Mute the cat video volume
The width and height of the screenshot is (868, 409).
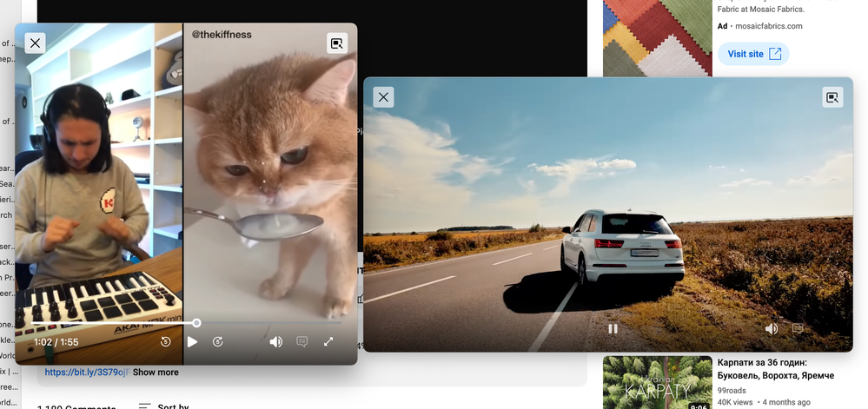pos(275,342)
